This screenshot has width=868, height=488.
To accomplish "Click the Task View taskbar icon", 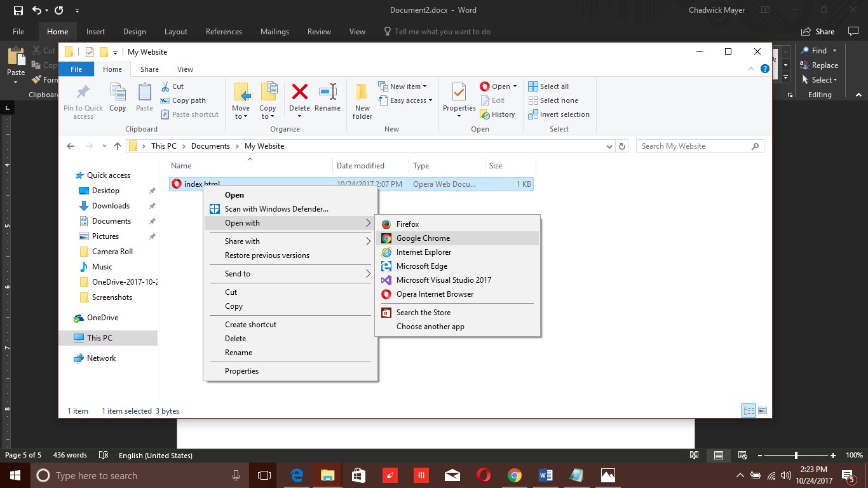I will point(264,475).
